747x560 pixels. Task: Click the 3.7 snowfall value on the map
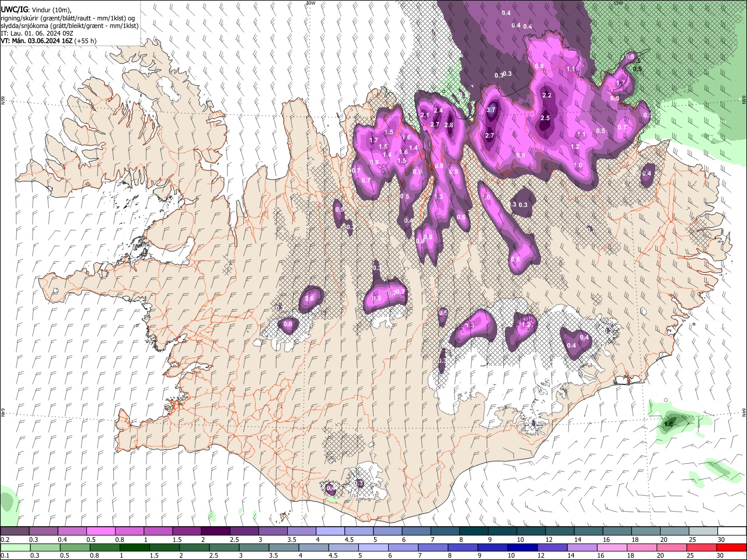pos(491,110)
